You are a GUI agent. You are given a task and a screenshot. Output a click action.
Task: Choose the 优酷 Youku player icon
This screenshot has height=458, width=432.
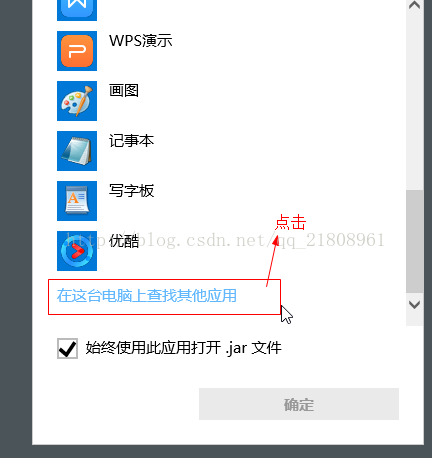click(77, 251)
